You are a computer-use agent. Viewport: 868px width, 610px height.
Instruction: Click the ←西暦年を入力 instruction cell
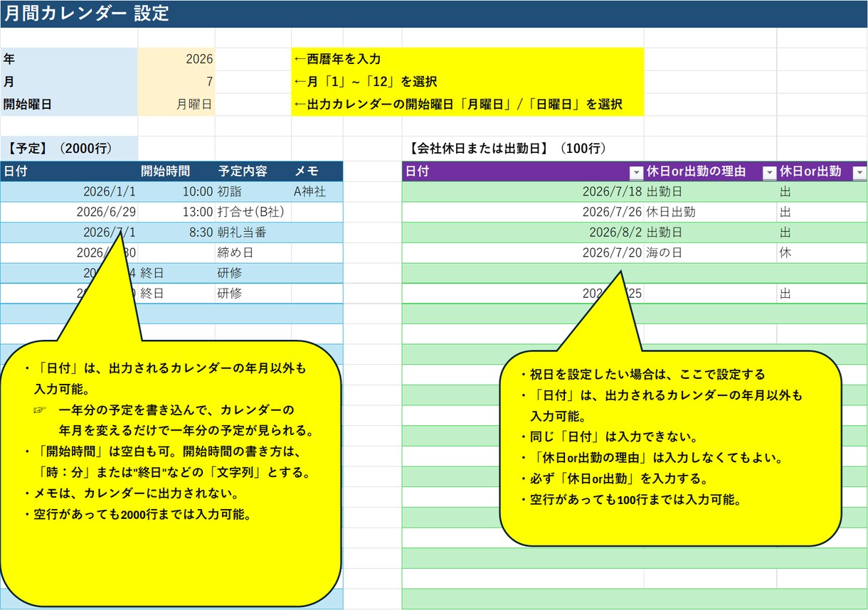tap(467, 59)
